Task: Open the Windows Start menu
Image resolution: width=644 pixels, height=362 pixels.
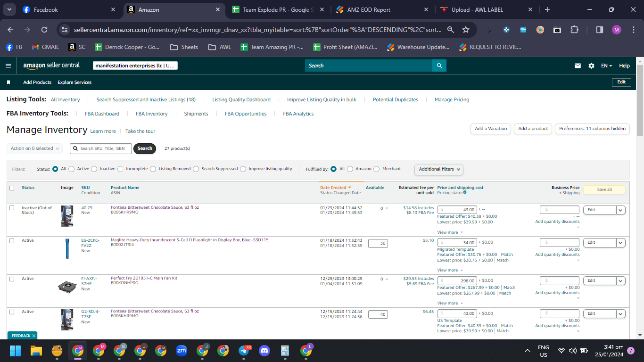Action: pyautogui.click(x=16, y=351)
